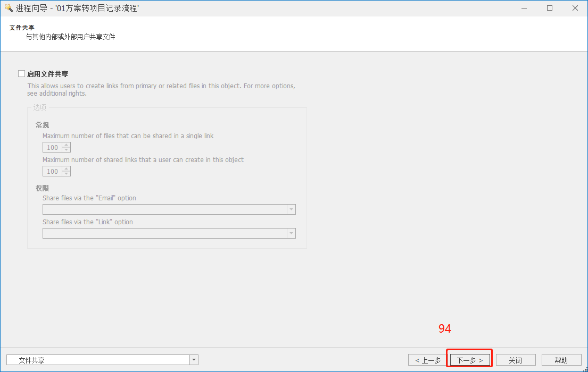Minimize the 进程向导 window
Screen dimensions: 588x372
525,8
